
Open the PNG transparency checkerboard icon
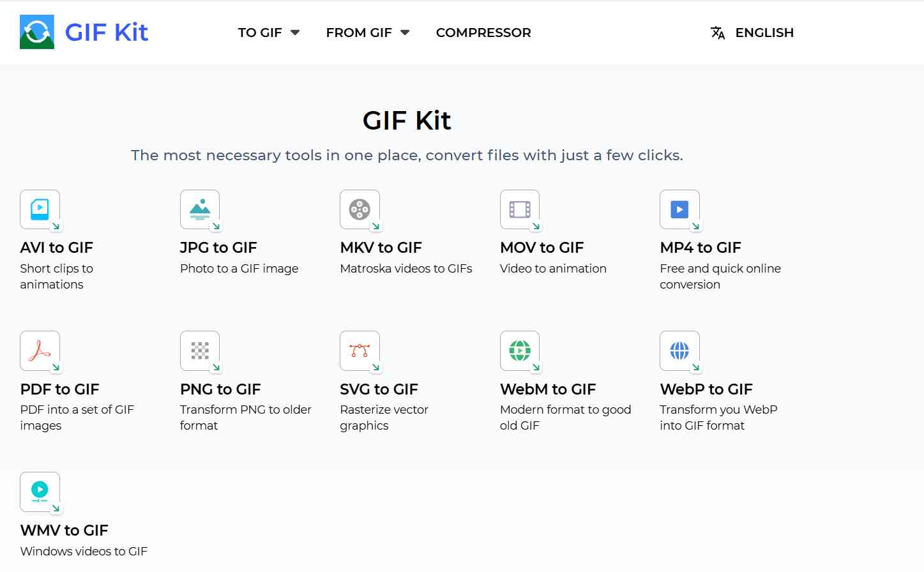pos(200,351)
